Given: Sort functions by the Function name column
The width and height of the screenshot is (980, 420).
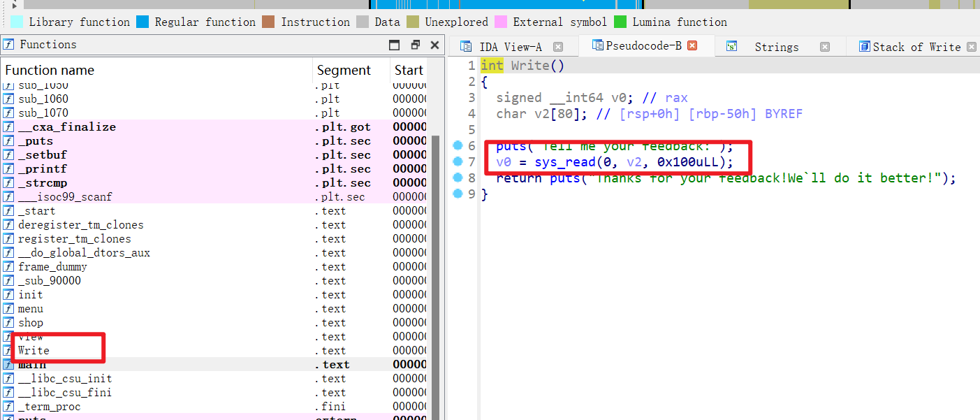Looking at the screenshot, I should tap(157, 70).
